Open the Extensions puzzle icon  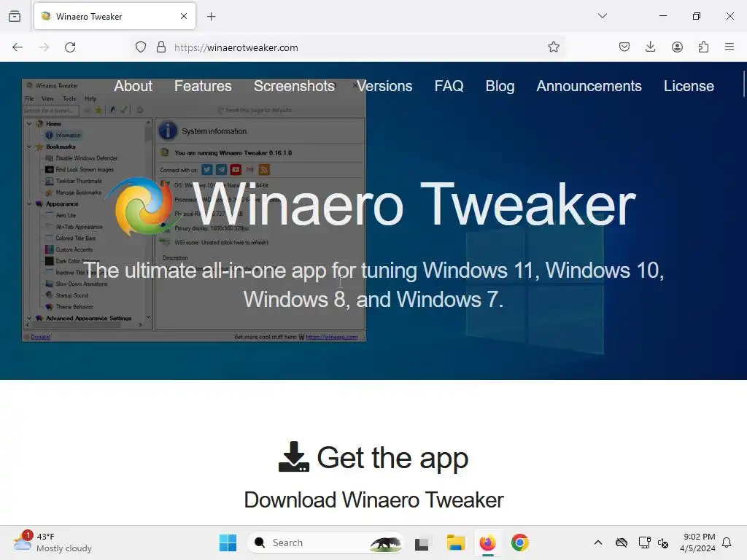coord(703,47)
